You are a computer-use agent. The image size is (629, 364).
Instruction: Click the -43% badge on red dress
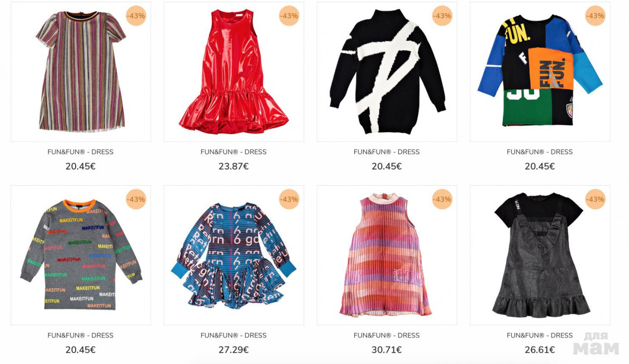point(289,16)
